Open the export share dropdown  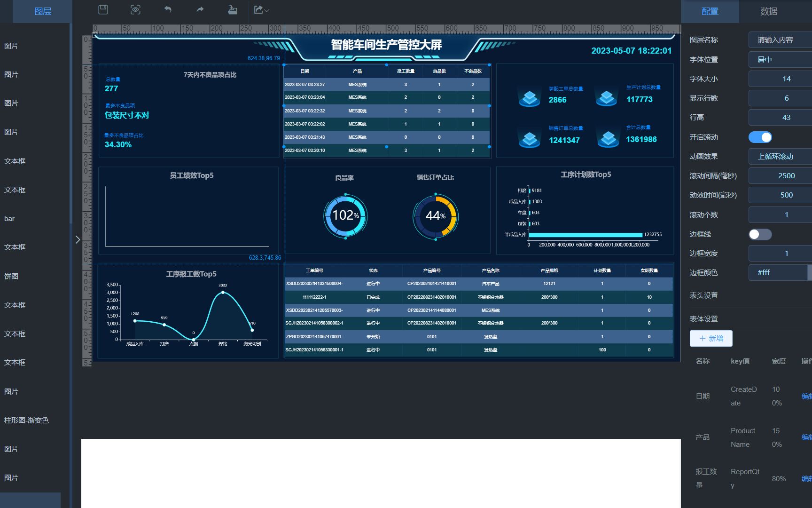(261, 9)
